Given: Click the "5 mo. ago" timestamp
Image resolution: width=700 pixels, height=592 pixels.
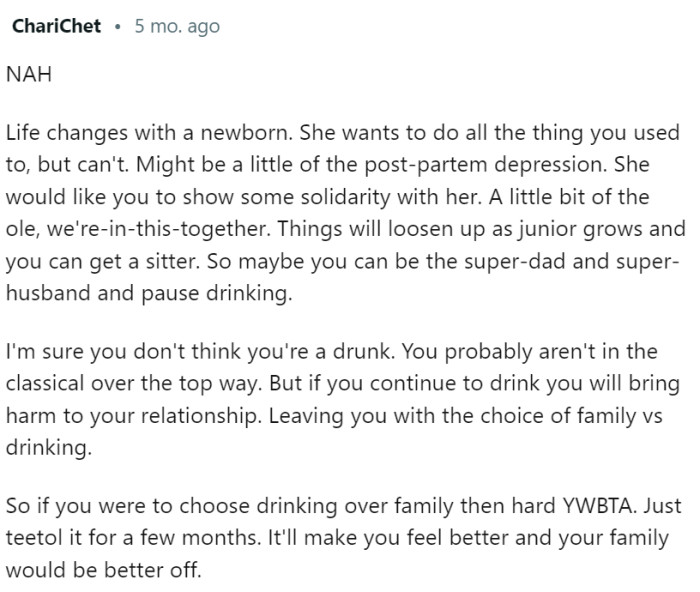Looking at the screenshot, I should pos(176,27).
